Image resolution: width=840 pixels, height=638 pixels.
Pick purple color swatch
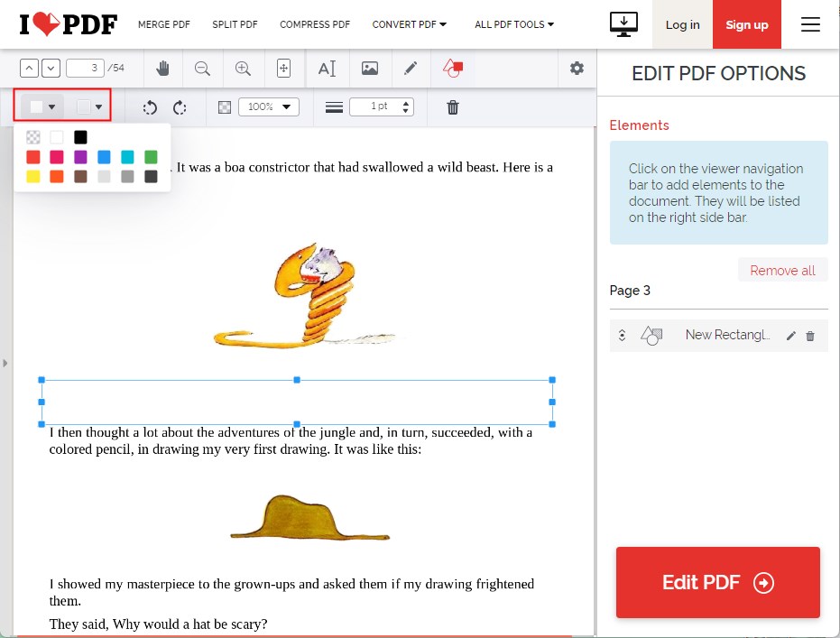(80, 157)
